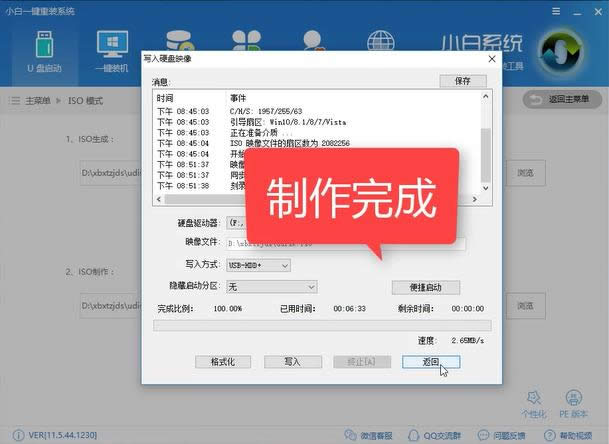Open QQ交流群 in the status bar

[x=435, y=435]
